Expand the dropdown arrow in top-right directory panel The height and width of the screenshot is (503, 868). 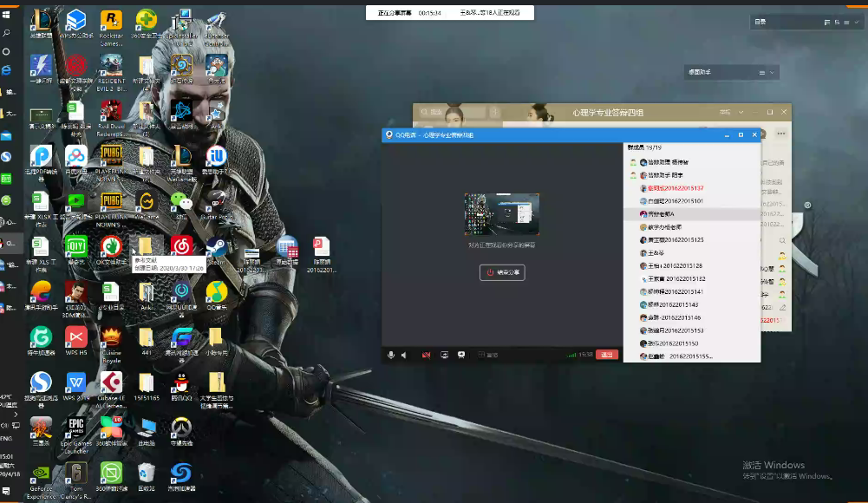[857, 23]
